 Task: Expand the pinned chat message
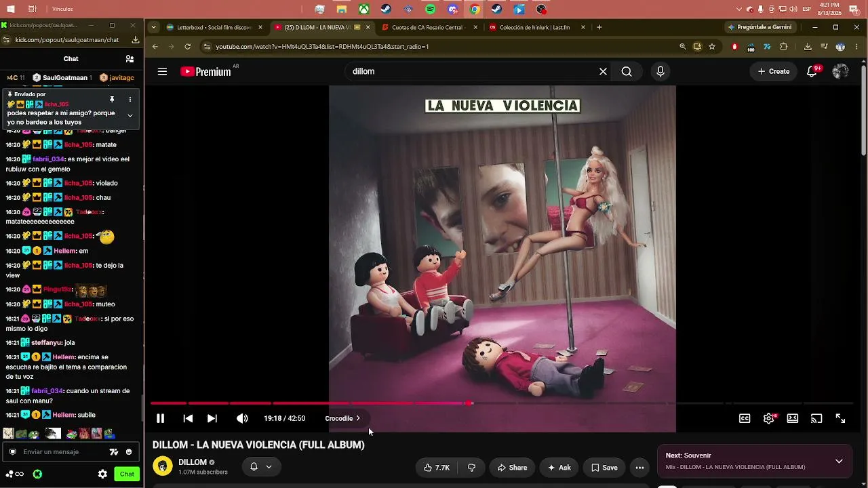coord(130,116)
